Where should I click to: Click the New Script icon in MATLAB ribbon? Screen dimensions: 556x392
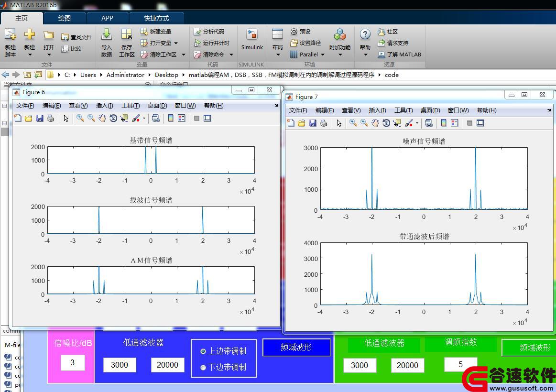[x=11, y=35]
